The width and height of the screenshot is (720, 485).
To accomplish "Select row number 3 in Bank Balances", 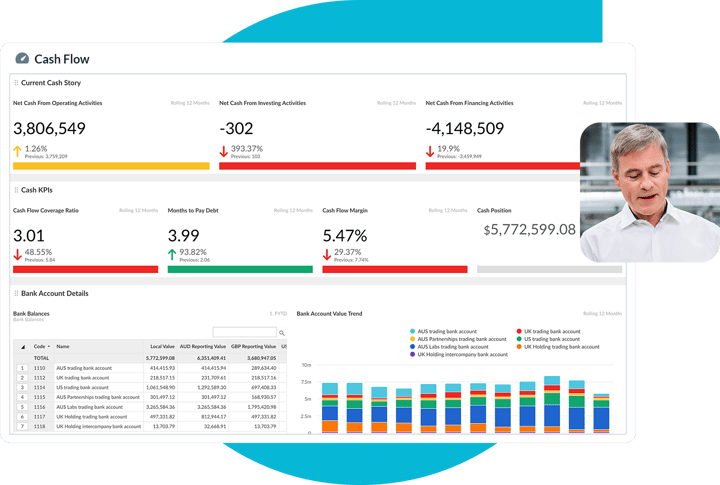I will point(22,387).
